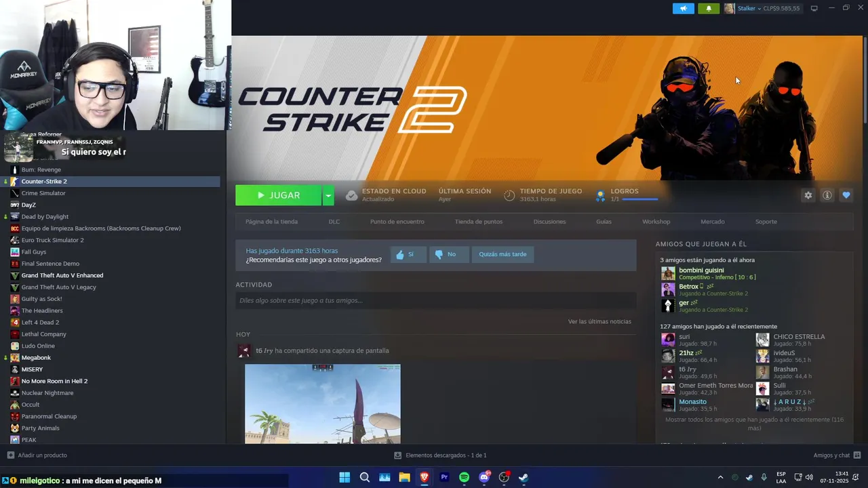This screenshot has height=488, width=868.
Task: Select Crime Simulator in library
Action: coord(43,193)
